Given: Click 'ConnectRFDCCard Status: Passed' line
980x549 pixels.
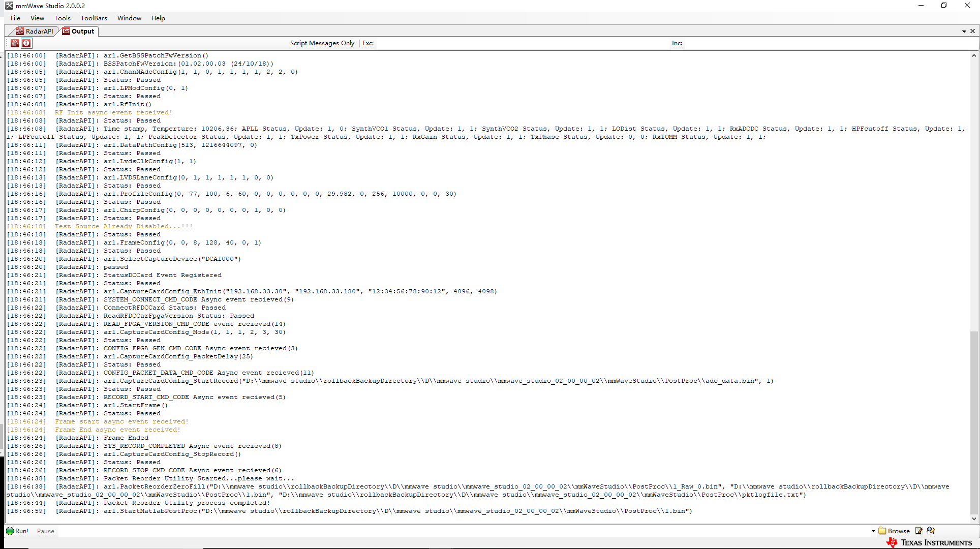Looking at the screenshot, I should point(165,308).
